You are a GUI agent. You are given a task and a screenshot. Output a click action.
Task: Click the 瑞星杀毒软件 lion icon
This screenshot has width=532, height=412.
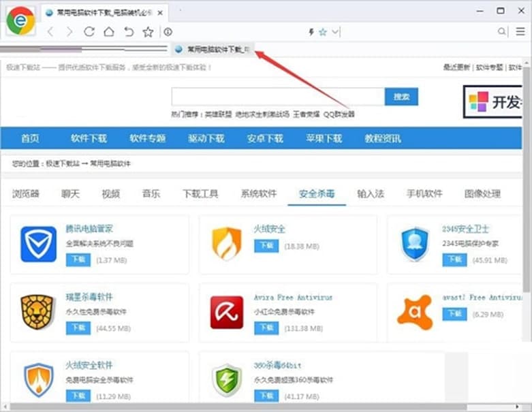37,312
